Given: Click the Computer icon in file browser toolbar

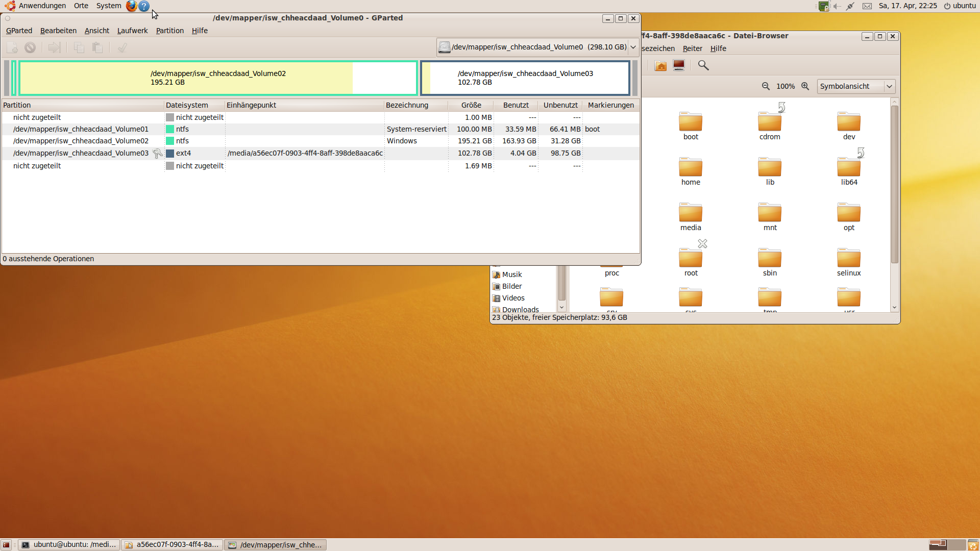Looking at the screenshot, I should (679, 65).
